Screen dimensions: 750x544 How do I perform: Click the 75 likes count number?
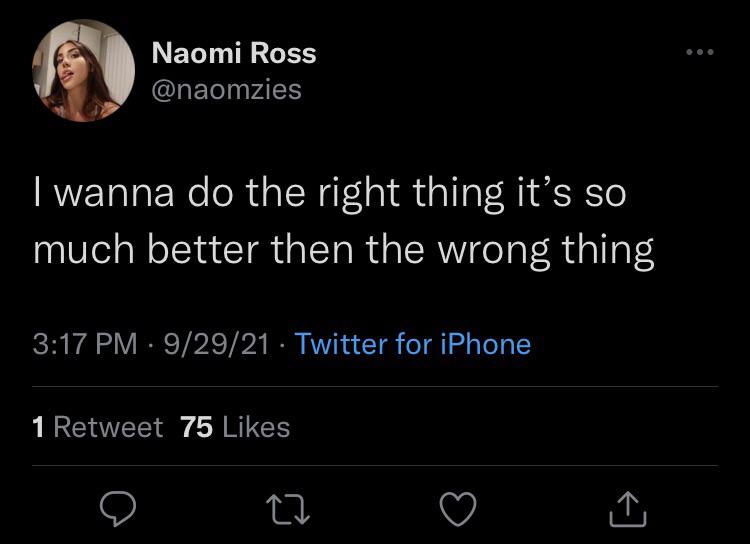click(197, 427)
